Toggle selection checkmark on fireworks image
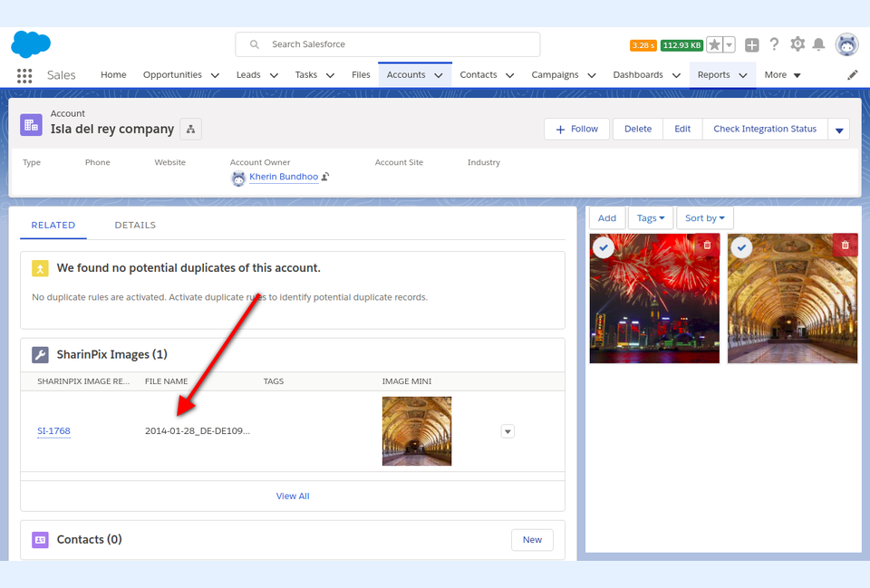The image size is (870, 588). click(603, 247)
